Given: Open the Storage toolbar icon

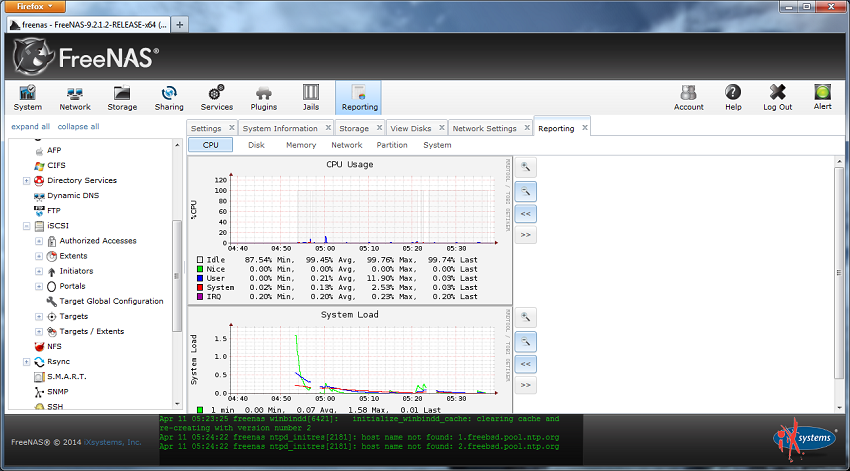Looking at the screenshot, I should coord(122,98).
